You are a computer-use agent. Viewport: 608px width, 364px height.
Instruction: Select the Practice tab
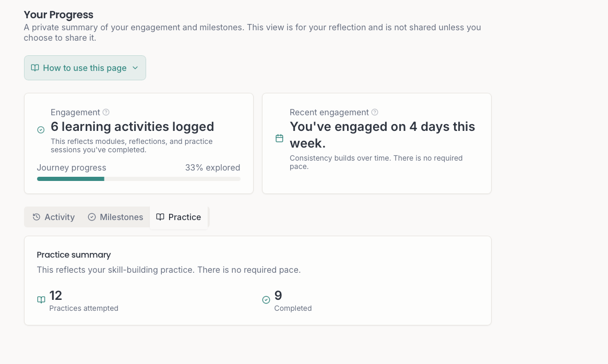point(179,217)
